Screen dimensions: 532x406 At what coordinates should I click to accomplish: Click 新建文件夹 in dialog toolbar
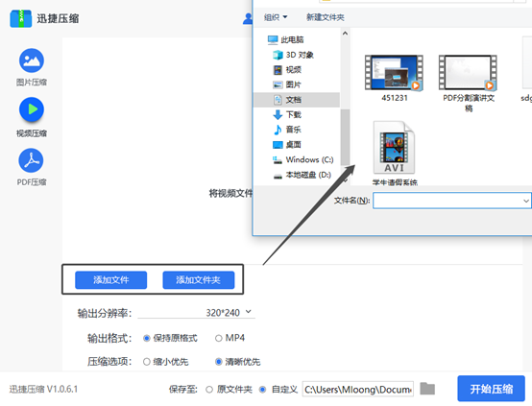(325, 17)
